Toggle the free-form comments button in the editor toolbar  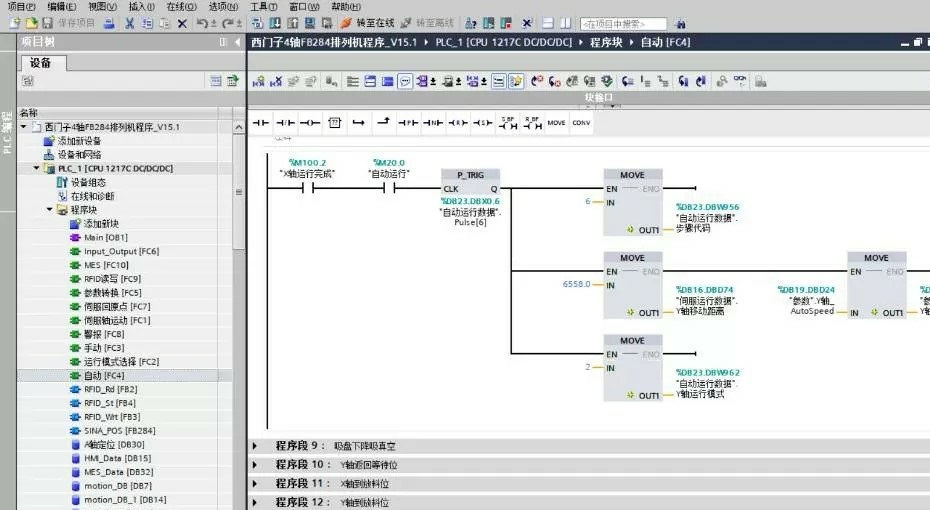point(405,82)
